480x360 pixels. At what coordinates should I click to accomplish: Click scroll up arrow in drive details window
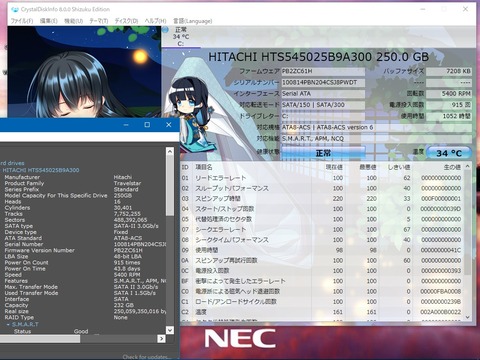click(170, 151)
